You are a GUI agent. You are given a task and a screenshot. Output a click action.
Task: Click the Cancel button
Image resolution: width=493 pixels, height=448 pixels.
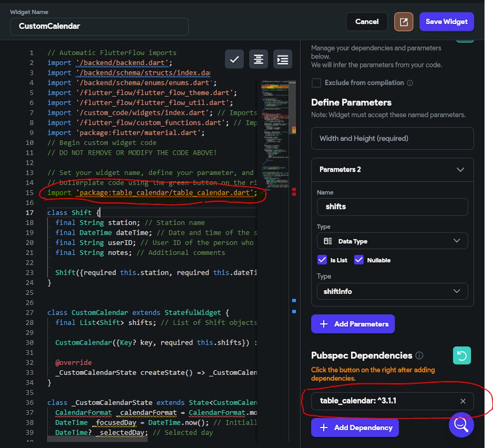coord(367,22)
